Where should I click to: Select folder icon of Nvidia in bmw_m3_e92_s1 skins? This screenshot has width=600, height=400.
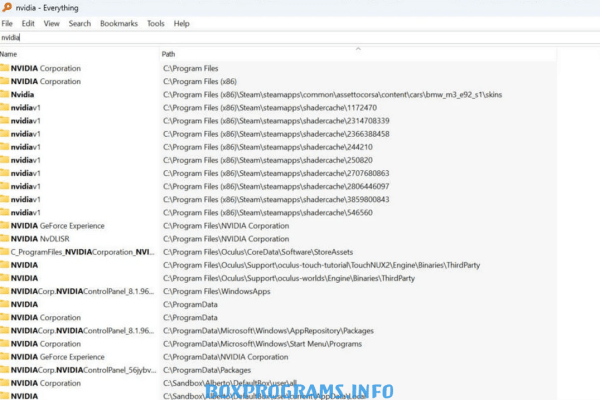click(x=5, y=94)
